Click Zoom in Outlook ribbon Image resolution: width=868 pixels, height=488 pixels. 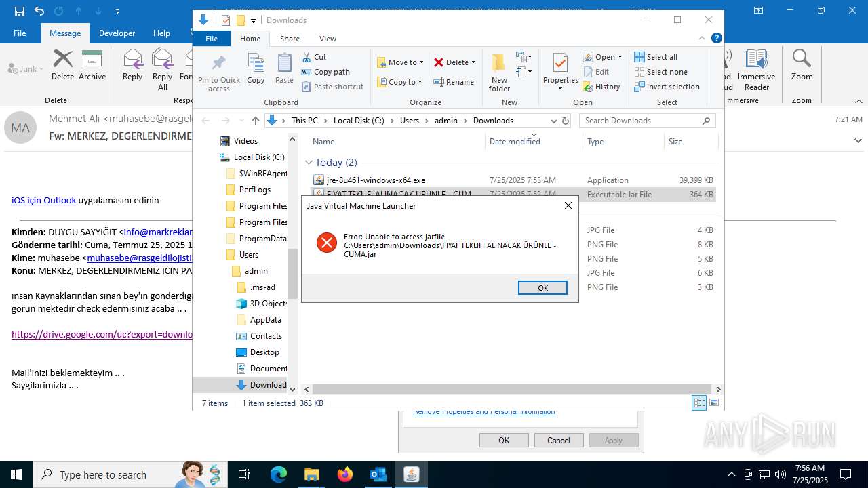coord(802,66)
